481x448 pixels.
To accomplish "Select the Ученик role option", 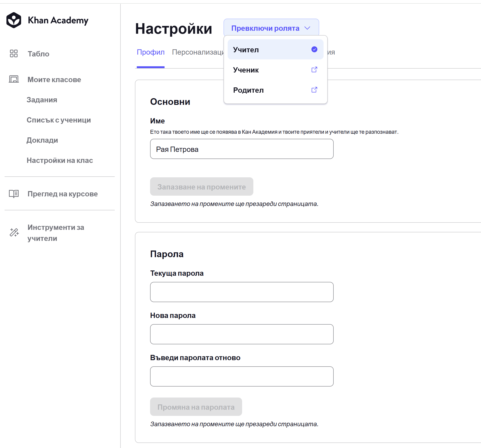I will click(275, 70).
